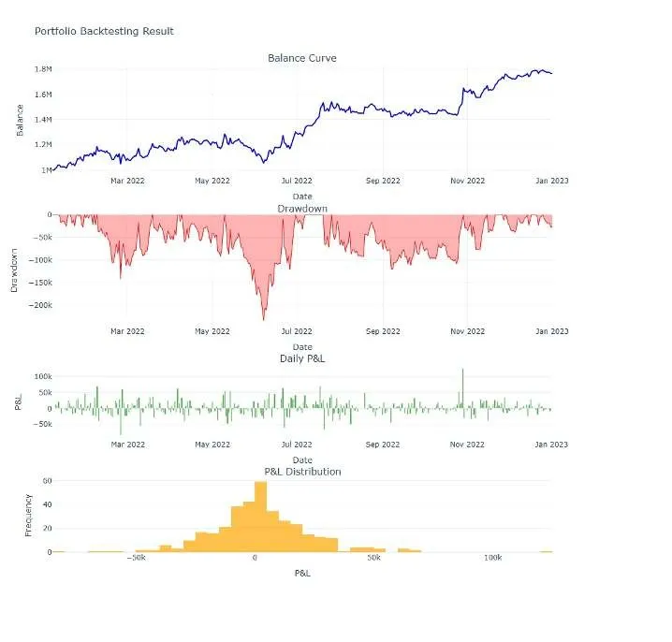Image resolution: width=672 pixels, height=642 pixels.
Task: Click the P&L Distribution subplot title
Action: [302, 472]
